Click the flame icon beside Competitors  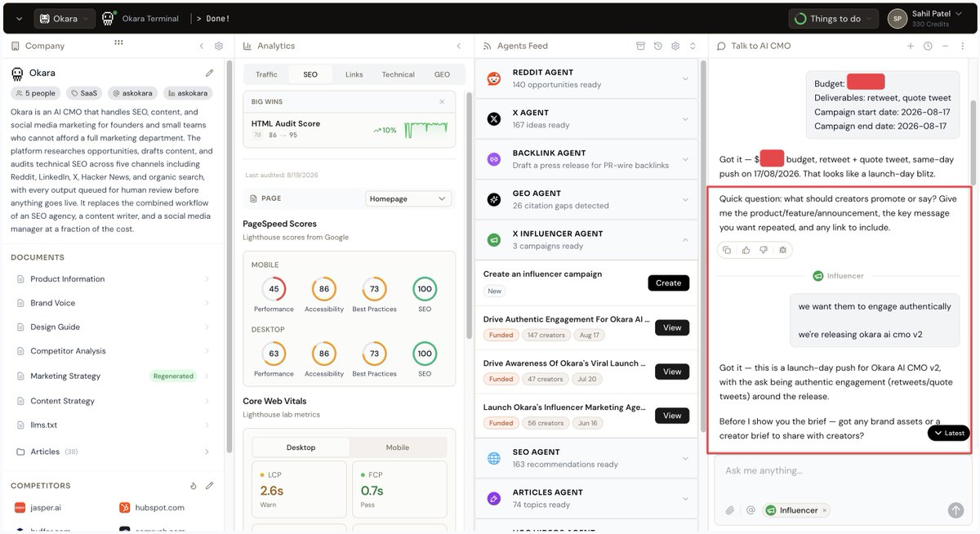point(194,486)
